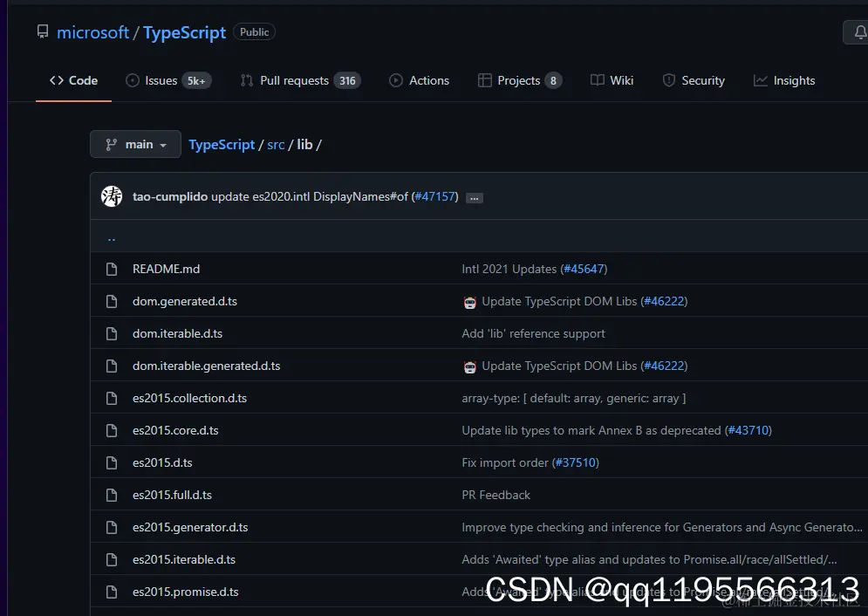Click the Public visibility badge
Image resolution: width=868 pixels, height=616 pixels.
pos(254,32)
